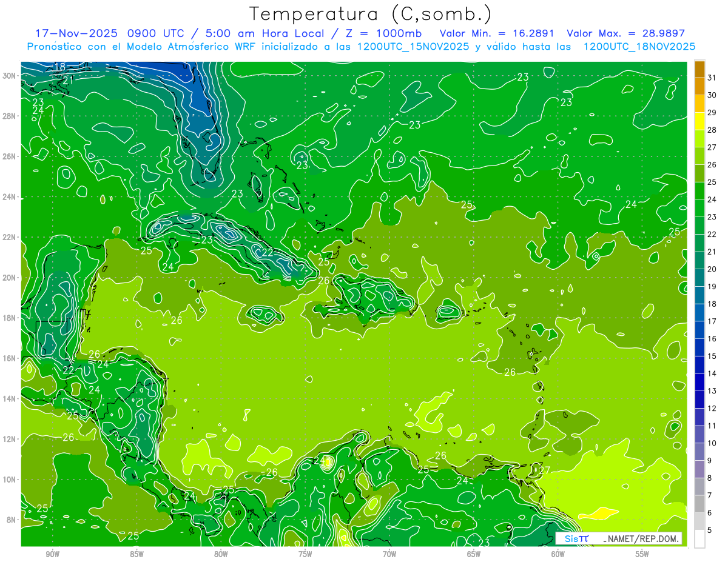Click 'Valor Min. = 16.2891' in header
728x562 pixels.
click(x=497, y=33)
